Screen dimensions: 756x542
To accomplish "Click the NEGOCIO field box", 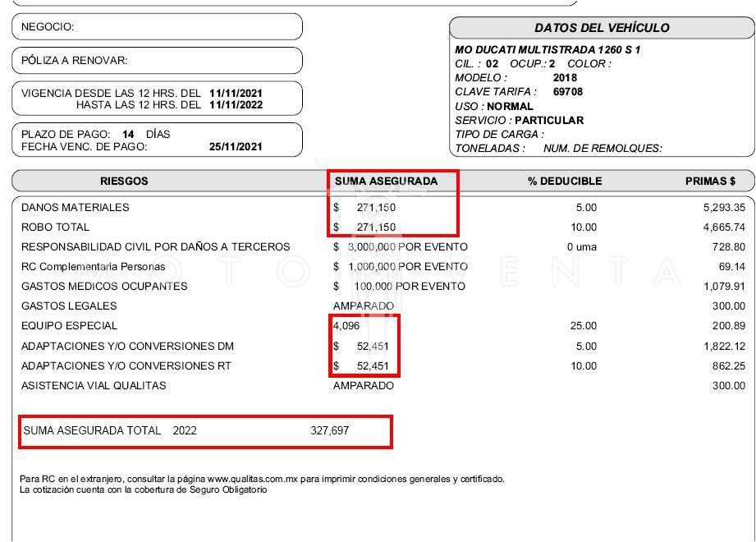I will [x=157, y=27].
